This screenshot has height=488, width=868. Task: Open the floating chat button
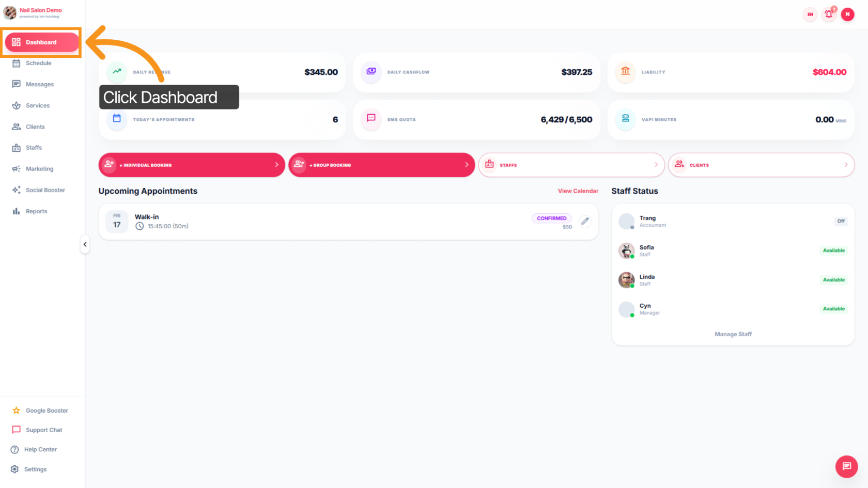(846, 466)
